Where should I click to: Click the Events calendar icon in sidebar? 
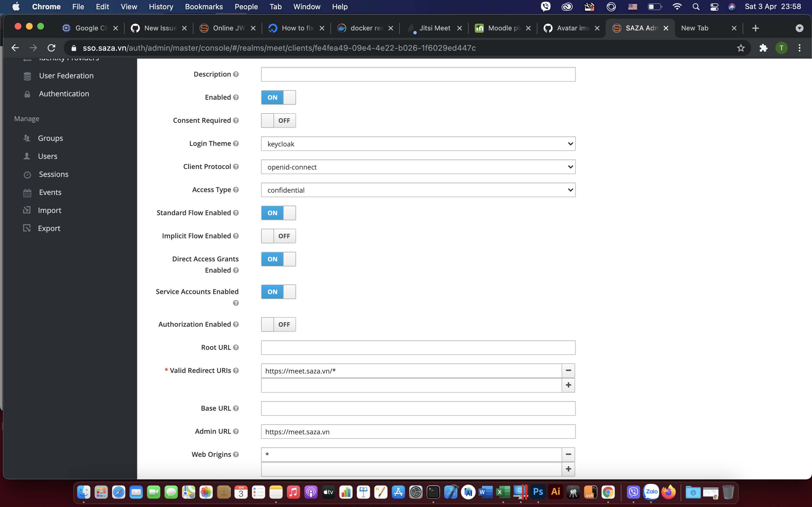[27, 193]
